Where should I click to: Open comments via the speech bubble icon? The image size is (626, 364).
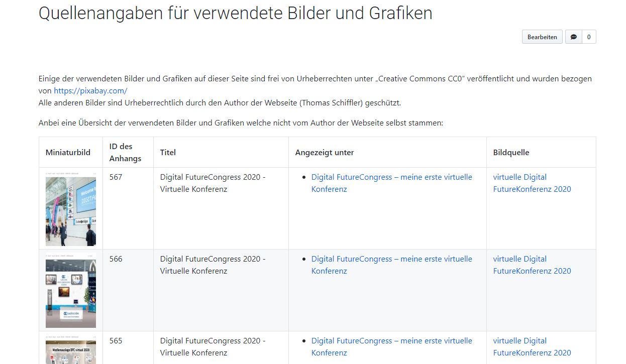573,37
